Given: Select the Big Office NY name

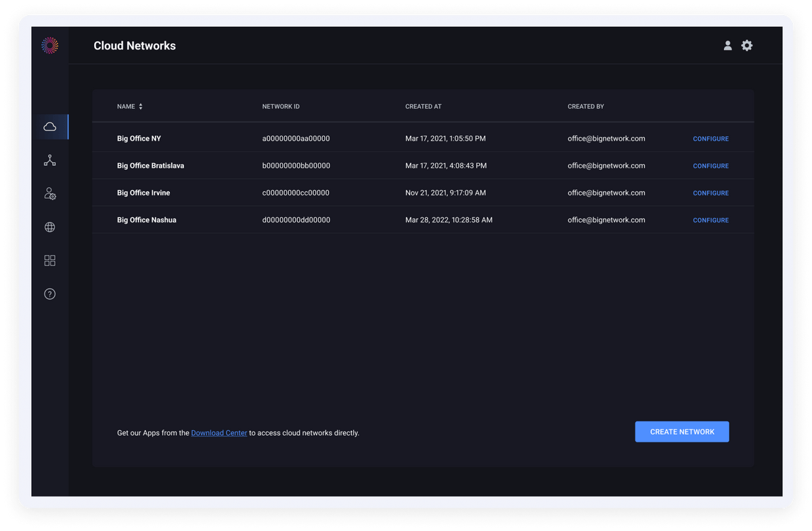Looking at the screenshot, I should pyautogui.click(x=139, y=139).
